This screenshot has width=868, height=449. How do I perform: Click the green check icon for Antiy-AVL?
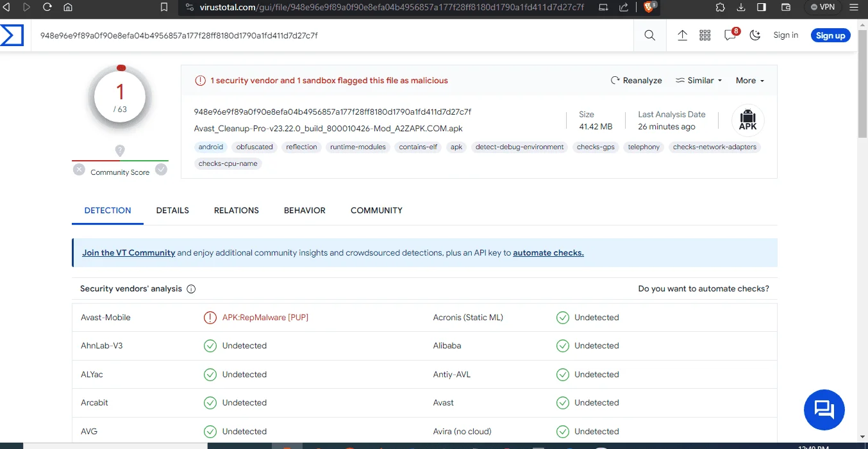pos(563,375)
